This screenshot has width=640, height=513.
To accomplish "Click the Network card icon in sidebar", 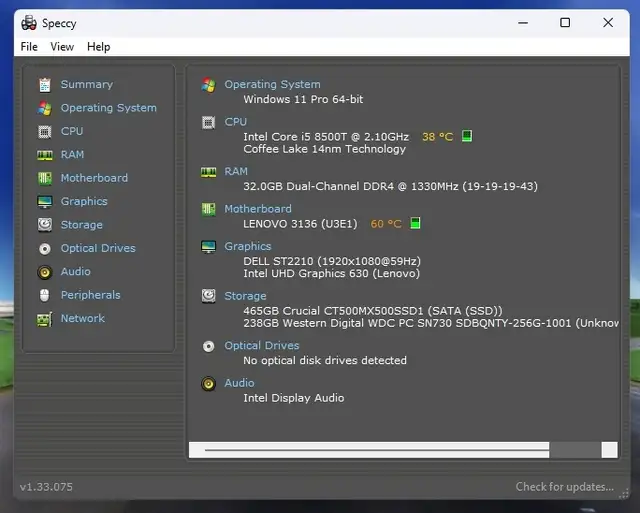I will [44, 319].
